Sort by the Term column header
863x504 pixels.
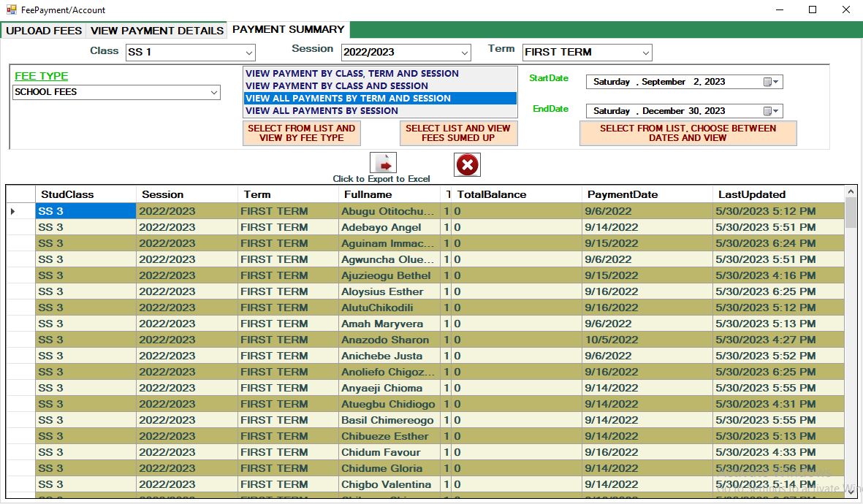tap(289, 194)
